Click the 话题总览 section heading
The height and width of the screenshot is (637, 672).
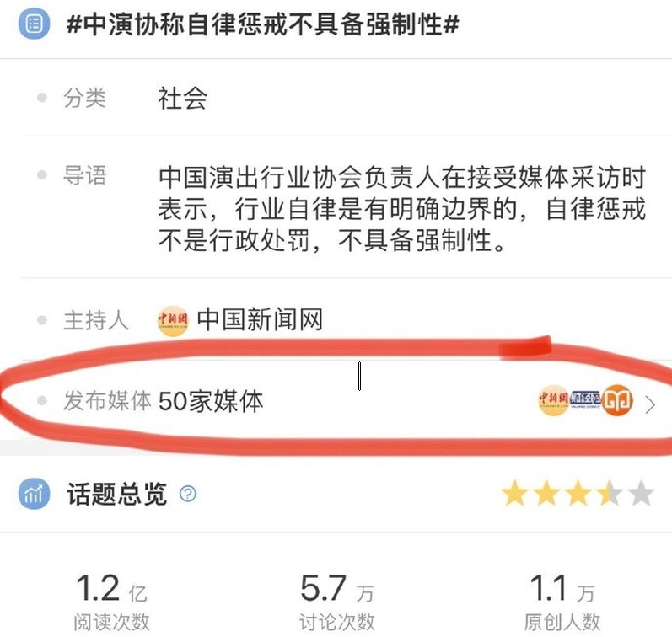(x=116, y=494)
